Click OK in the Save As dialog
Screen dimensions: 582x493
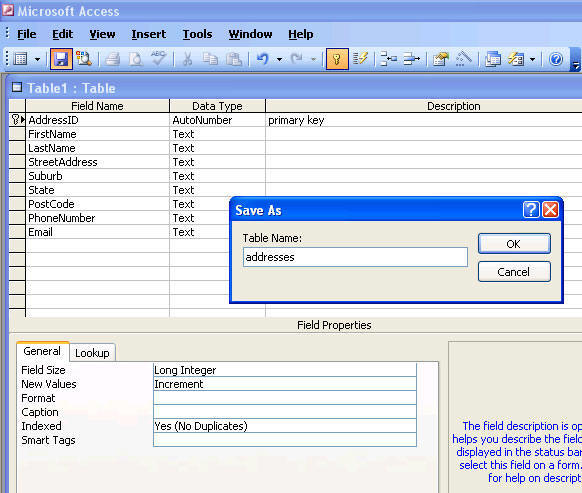click(x=514, y=244)
